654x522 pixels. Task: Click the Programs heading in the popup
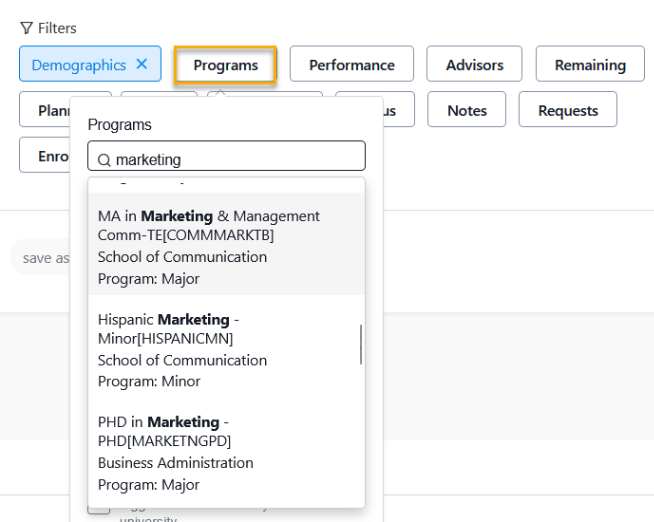click(x=120, y=125)
